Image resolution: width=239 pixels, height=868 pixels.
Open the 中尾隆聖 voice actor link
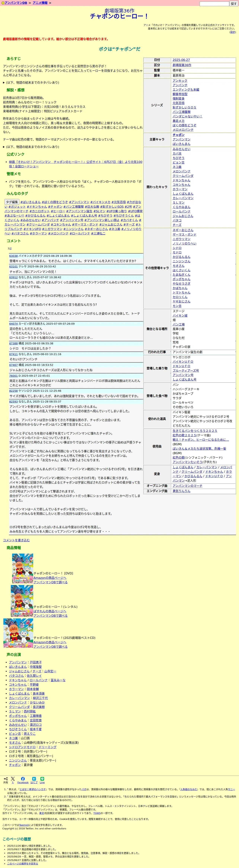[x=35, y=667]
